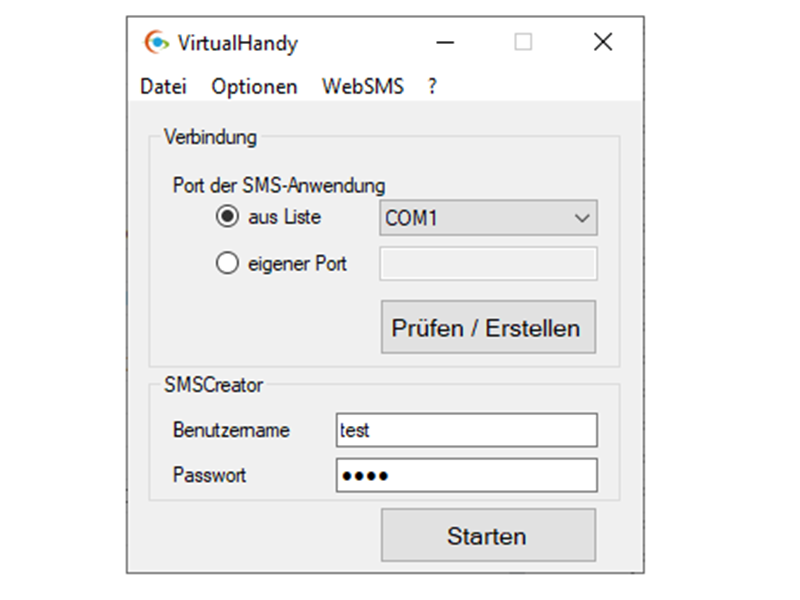
Task: Click into the Passwort field
Action: pos(466,476)
